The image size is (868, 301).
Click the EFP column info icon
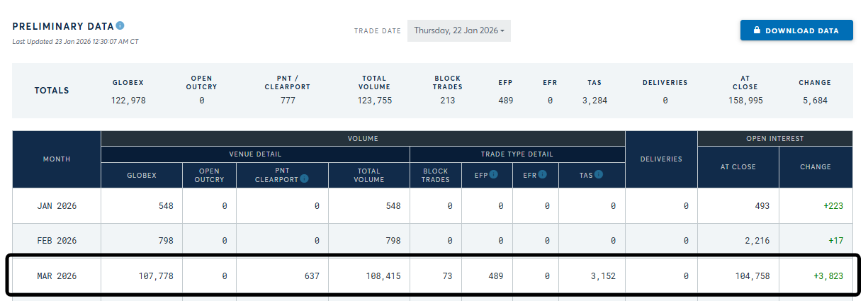click(493, 174)
